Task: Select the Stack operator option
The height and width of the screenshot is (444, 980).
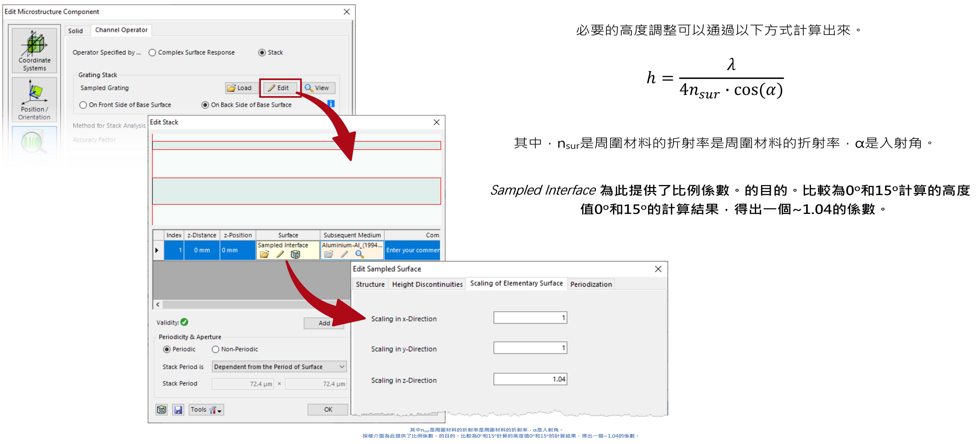Action: (x=270, y=52)
